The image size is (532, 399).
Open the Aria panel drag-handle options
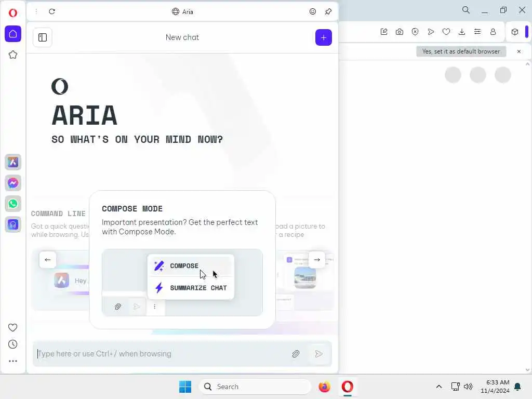point(36,11)
